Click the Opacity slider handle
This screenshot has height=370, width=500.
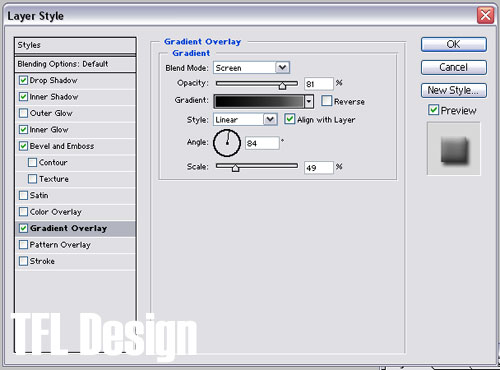pyautogui.click(x=282, y=86)
